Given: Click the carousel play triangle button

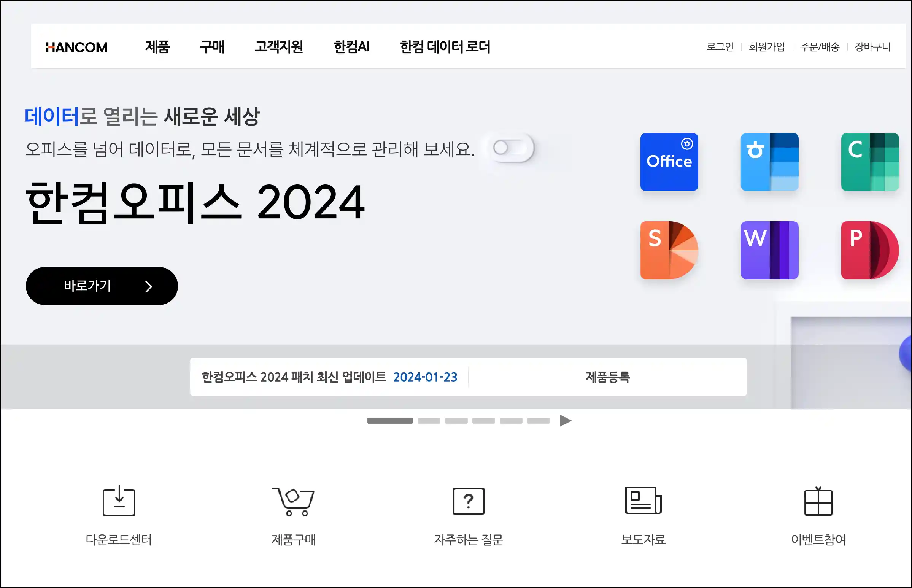Looking at the screenshot, I should pyautogui.click(x=565, y=421).
